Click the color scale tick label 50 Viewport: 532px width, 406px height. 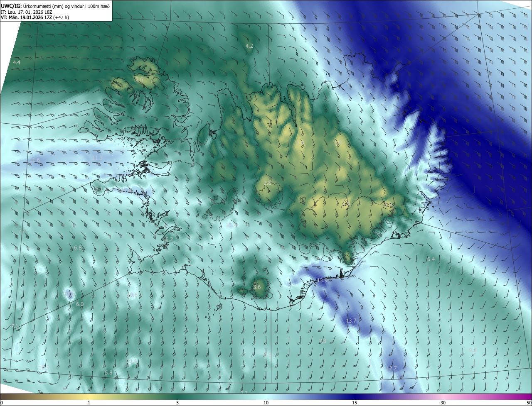[529, 403]
